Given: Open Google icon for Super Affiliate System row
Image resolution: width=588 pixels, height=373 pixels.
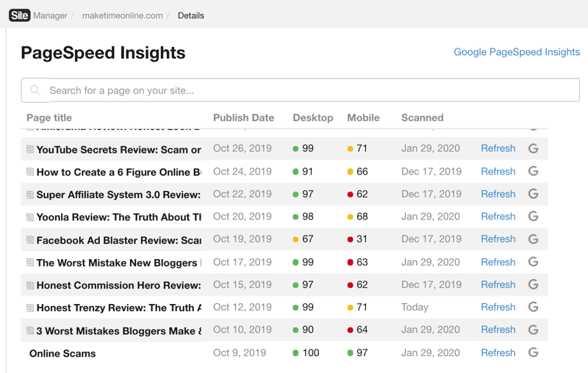Looking at the screenshot, I should click(x=534, y=194).
